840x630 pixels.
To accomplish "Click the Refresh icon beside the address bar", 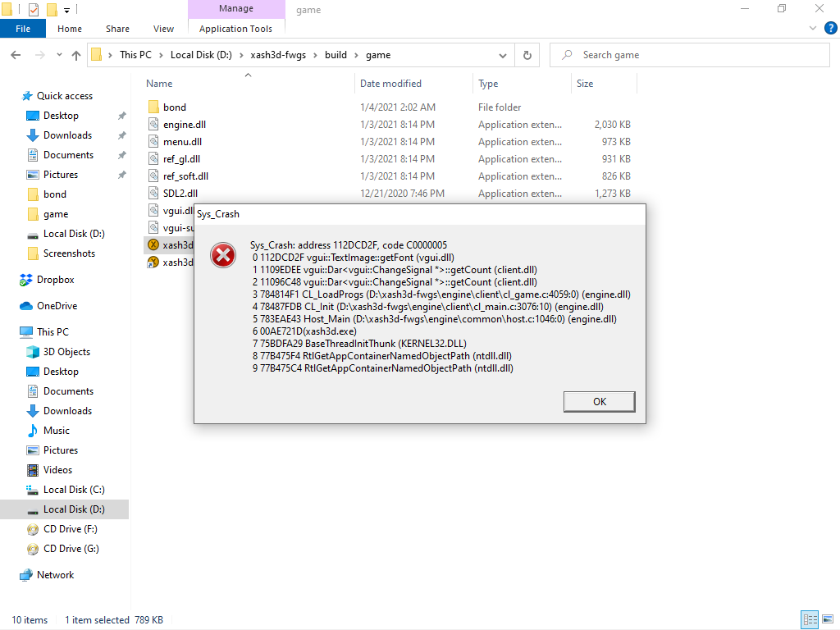I will pyautogui.click(x=527, y=54).
